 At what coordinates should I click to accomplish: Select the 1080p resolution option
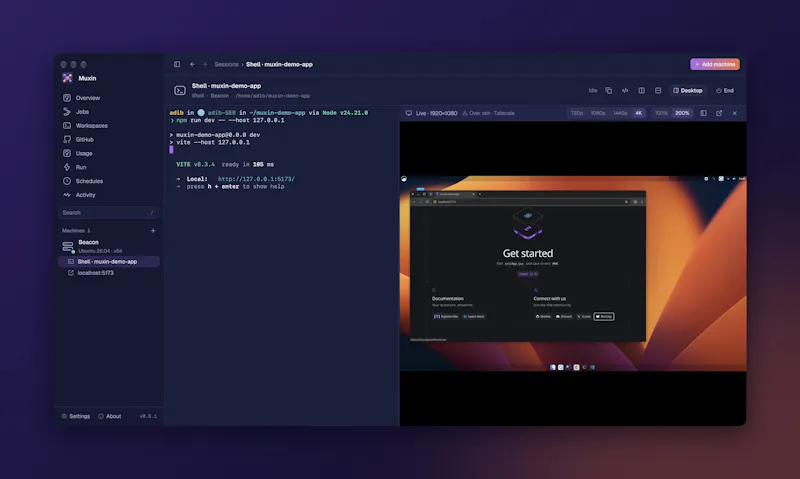[598, 113]
